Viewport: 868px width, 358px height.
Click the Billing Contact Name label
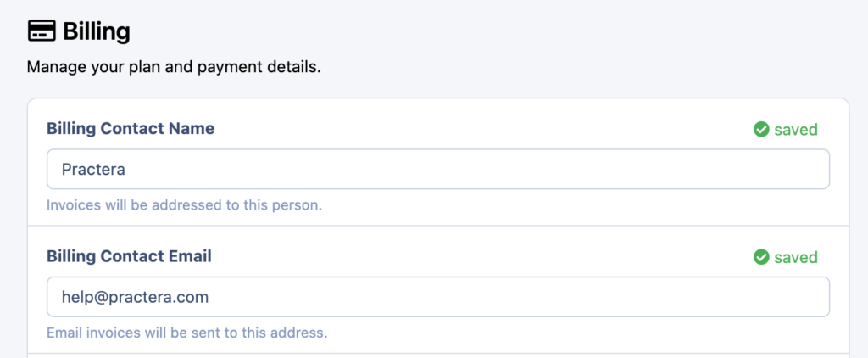coord(131,129)
